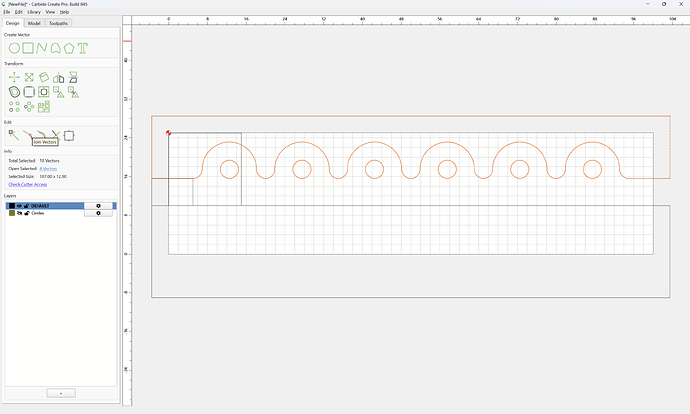Image resolution: width=690 pixels, height=414 pixels.
Task: Select the Polygon create vector tool
Action: (69, 48)
